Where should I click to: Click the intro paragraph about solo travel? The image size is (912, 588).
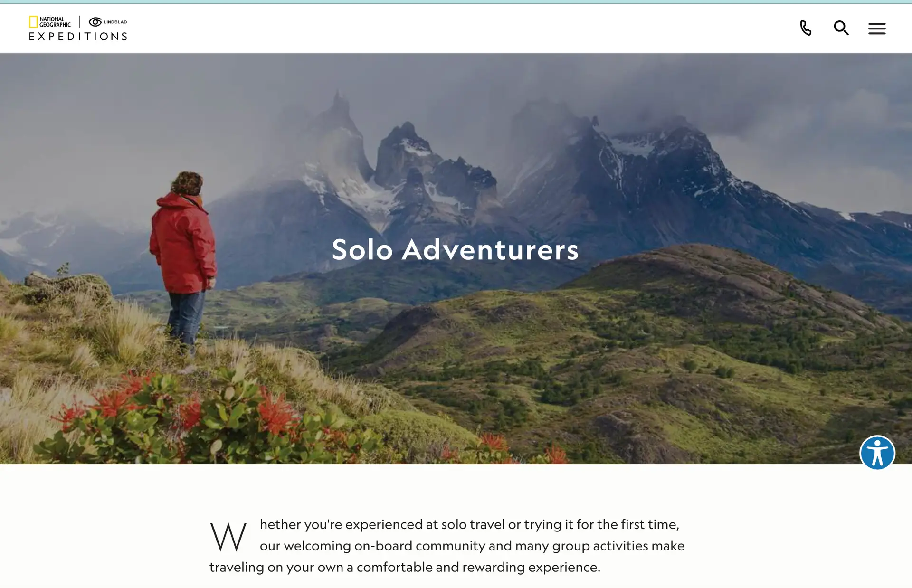[x=447, y=546]
